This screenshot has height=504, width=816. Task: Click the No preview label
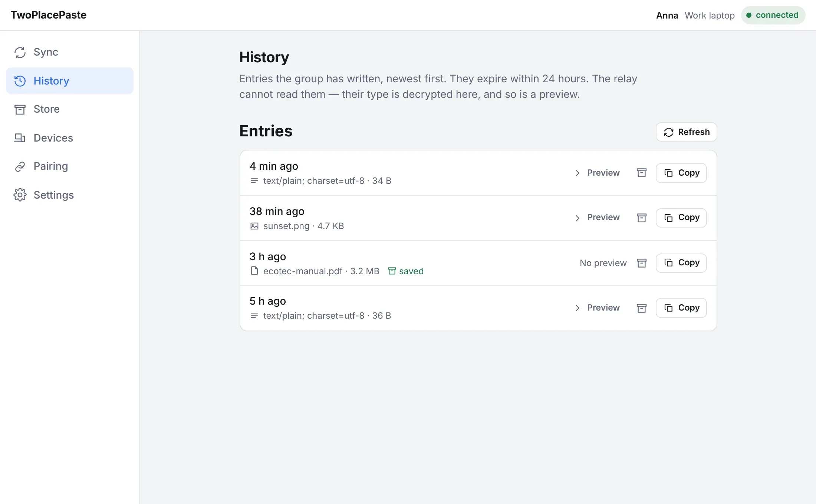[603, 263]
